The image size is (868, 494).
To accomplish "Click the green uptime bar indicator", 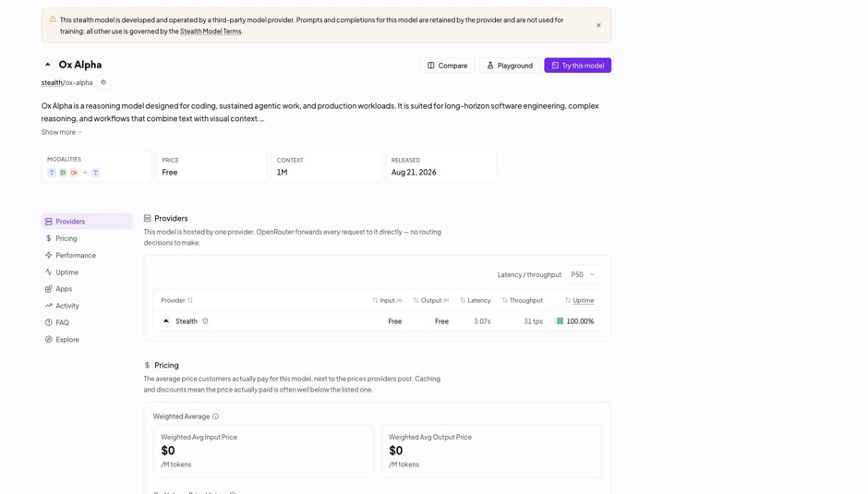I will pos(560,321).
